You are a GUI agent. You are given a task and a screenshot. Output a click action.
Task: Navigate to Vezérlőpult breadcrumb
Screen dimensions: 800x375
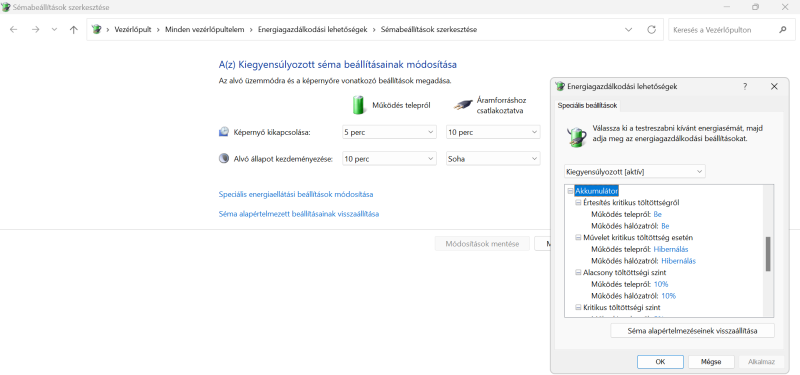[133, 30]
